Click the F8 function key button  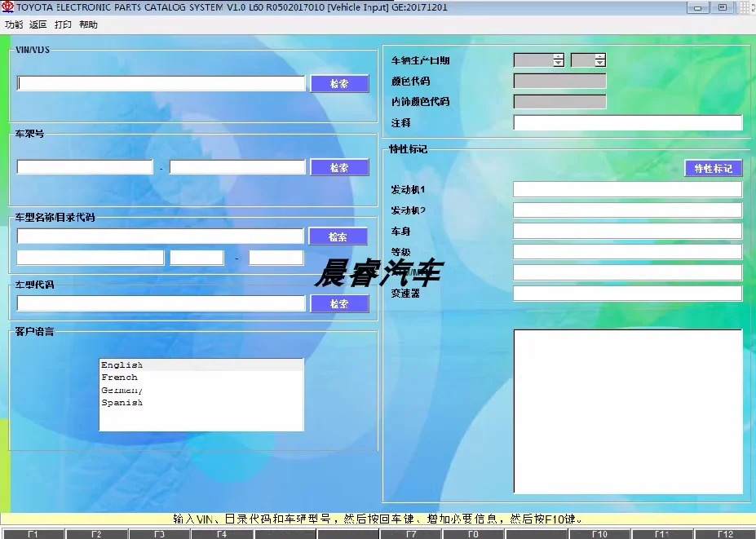tap(474, 533)
